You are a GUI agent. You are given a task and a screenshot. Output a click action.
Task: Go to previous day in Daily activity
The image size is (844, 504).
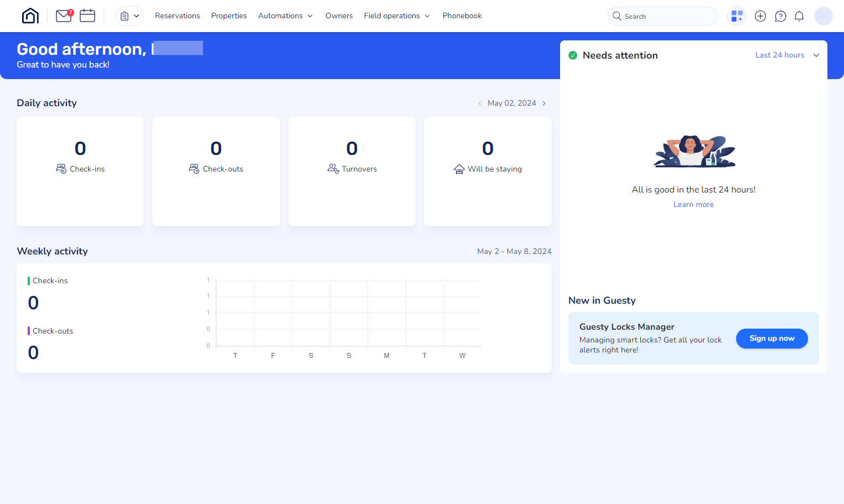click(x=480, y=103)
